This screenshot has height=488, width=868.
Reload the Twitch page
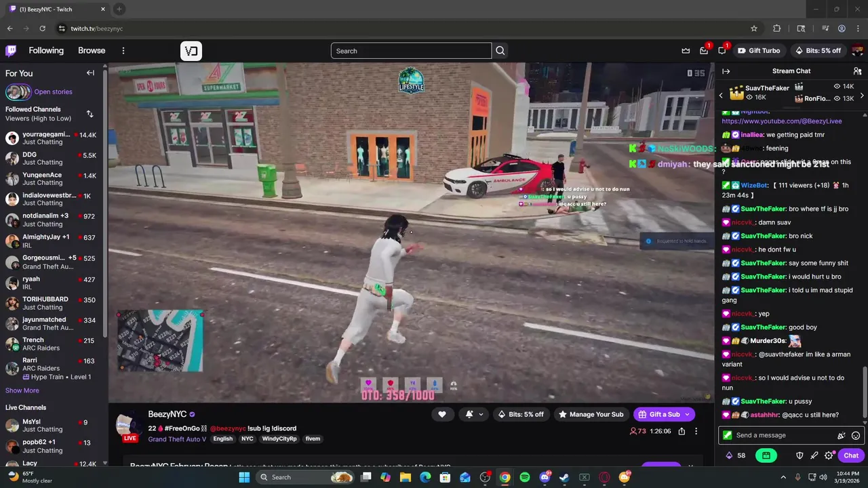click(x=42, y=28)
